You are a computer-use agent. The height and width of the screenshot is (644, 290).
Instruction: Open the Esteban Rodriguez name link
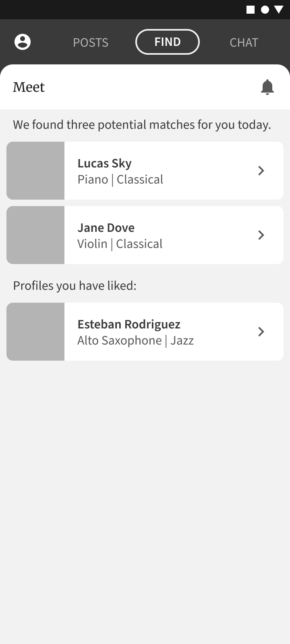pos(129,324)
